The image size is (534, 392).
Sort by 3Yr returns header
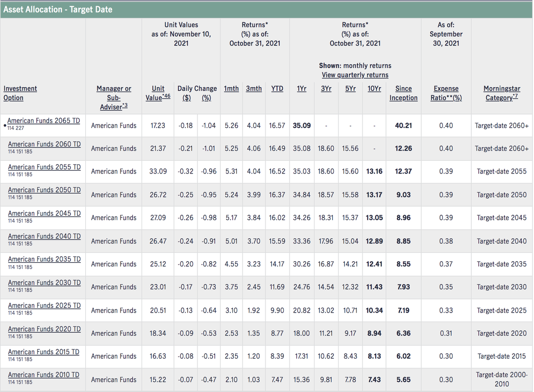326,89
